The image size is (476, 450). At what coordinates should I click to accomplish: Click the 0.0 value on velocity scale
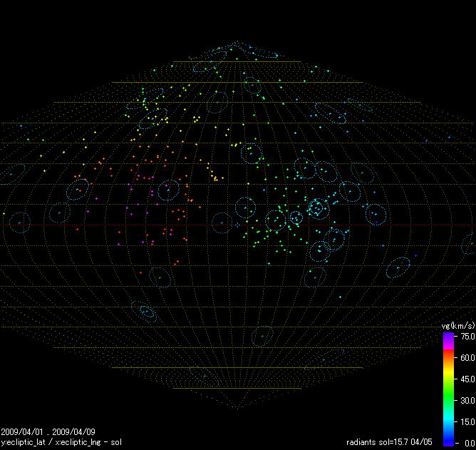470,444
